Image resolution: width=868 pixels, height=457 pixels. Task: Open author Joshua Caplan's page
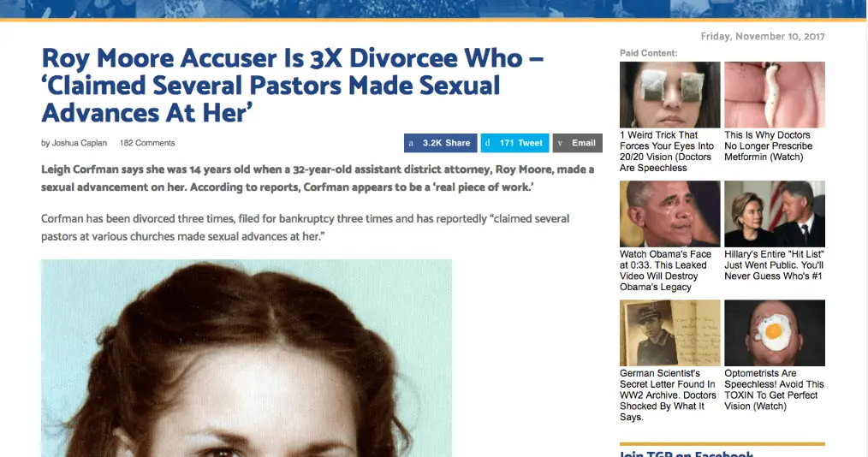pos(79,143)
